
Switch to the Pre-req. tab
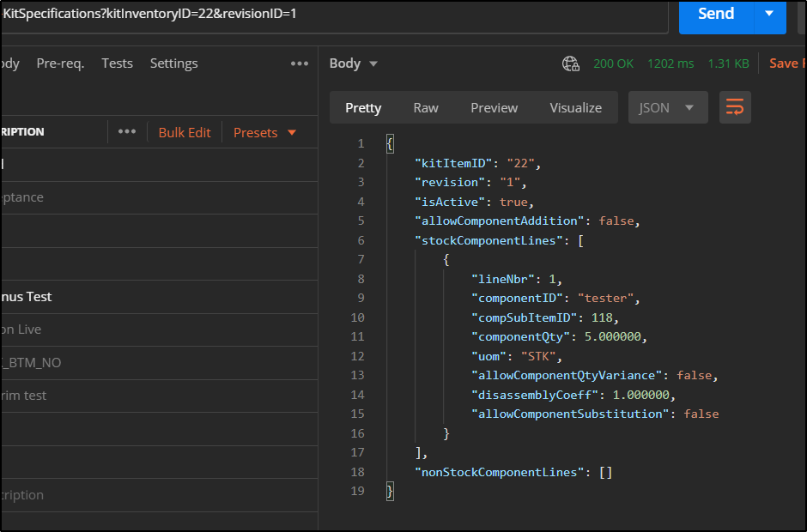pyautogui.click(x=60, y=63)
